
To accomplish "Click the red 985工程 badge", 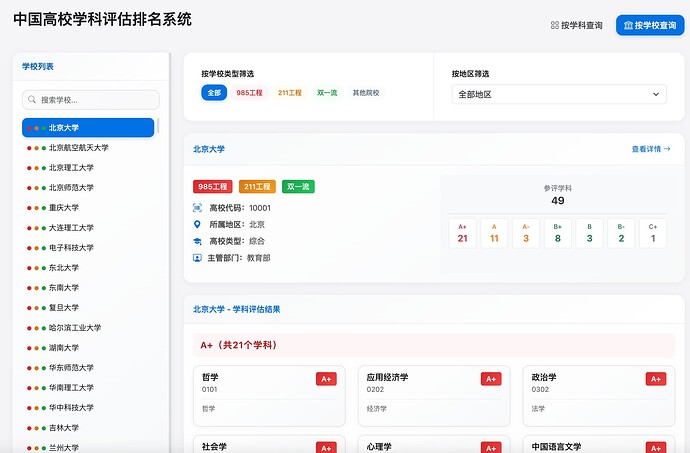I will point(213,187).
